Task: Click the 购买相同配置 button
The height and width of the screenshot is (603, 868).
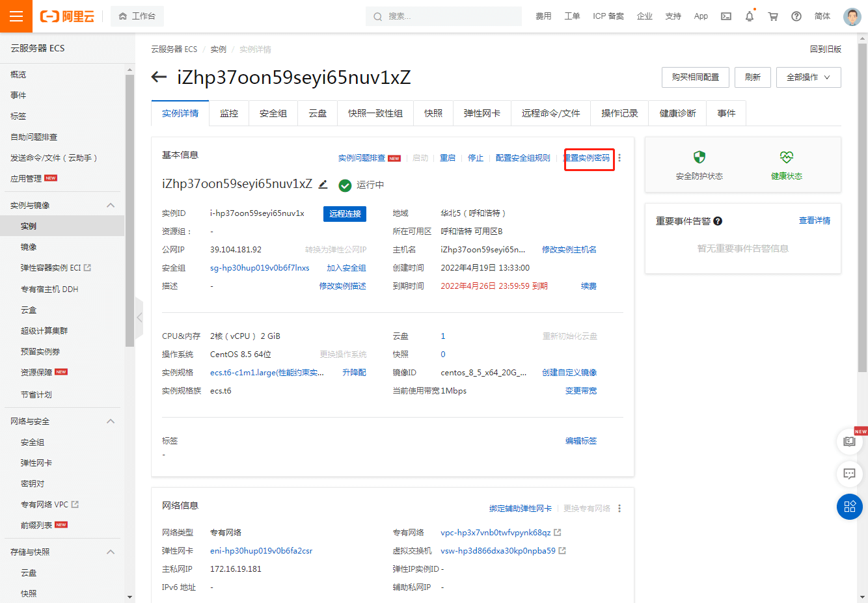Action: (696, 77)
